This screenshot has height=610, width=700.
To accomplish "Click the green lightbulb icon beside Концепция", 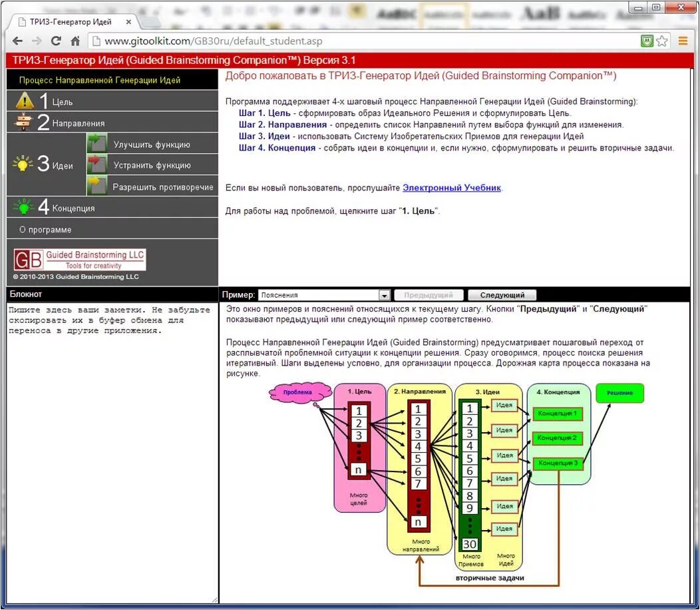I will point(23,206).
